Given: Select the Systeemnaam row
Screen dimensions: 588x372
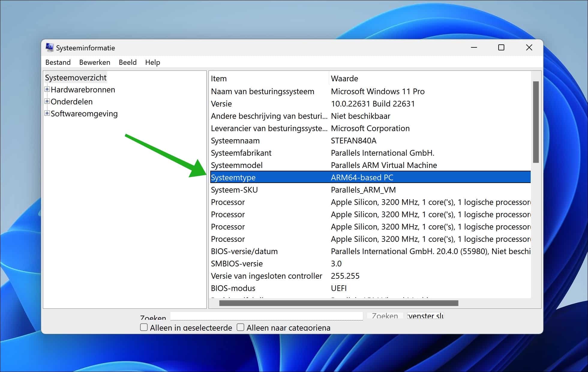Looking at the screenshot, I should (235, 140).
